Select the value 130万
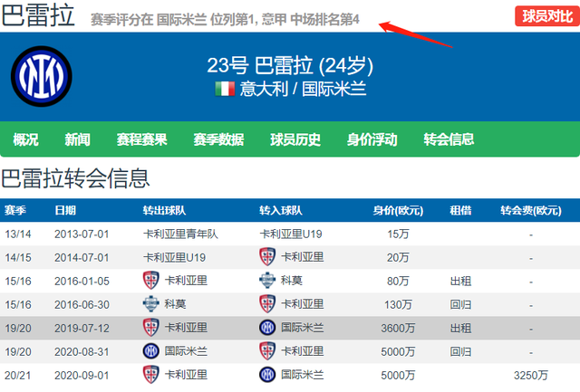580x392 pixels. 398,305
